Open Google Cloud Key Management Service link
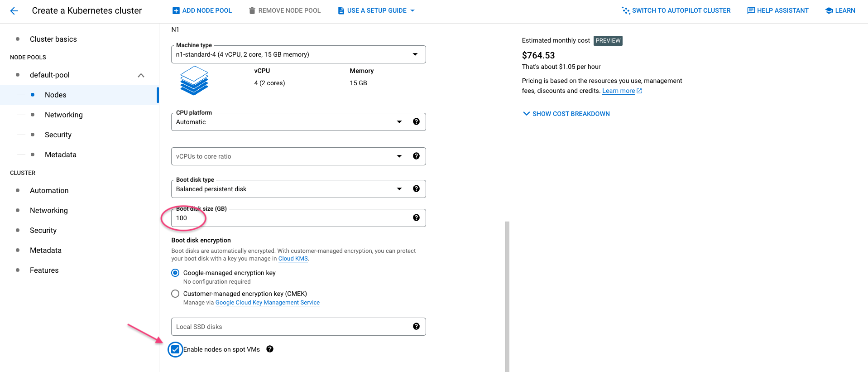 [x=268, y=303]
